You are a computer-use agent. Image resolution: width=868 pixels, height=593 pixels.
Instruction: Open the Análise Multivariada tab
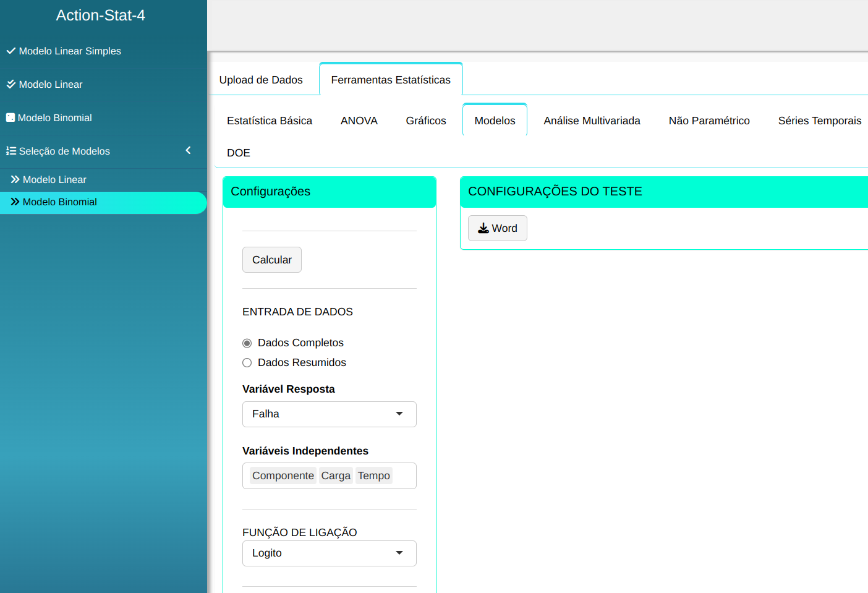(x=592, y=121)
